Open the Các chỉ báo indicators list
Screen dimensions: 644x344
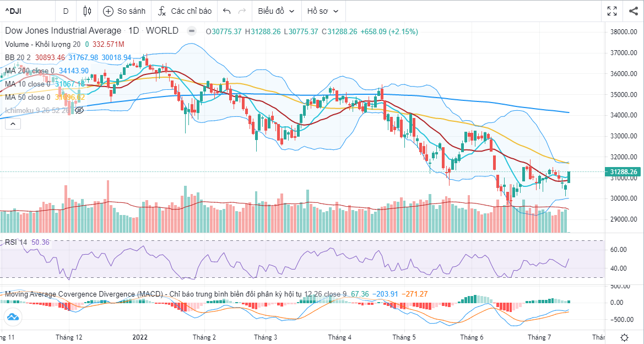[185, 11]
